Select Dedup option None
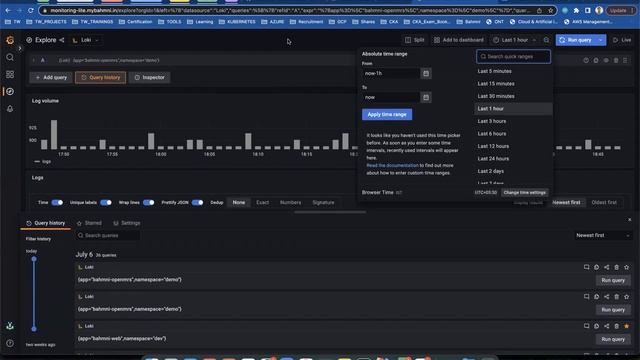640x360 pixels. click(x=239, y=202)
